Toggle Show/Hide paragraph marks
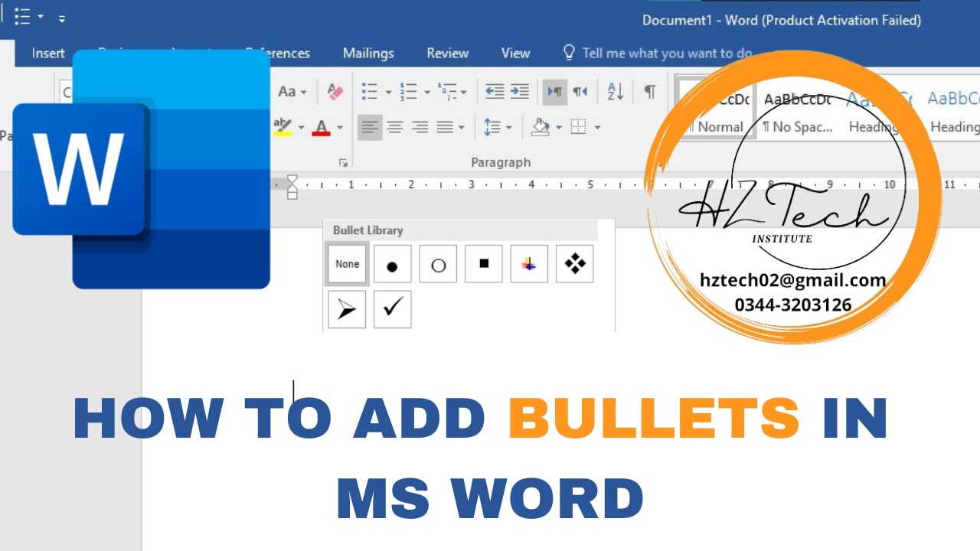The height and width of the screenshot is (551, 980). 649,92
